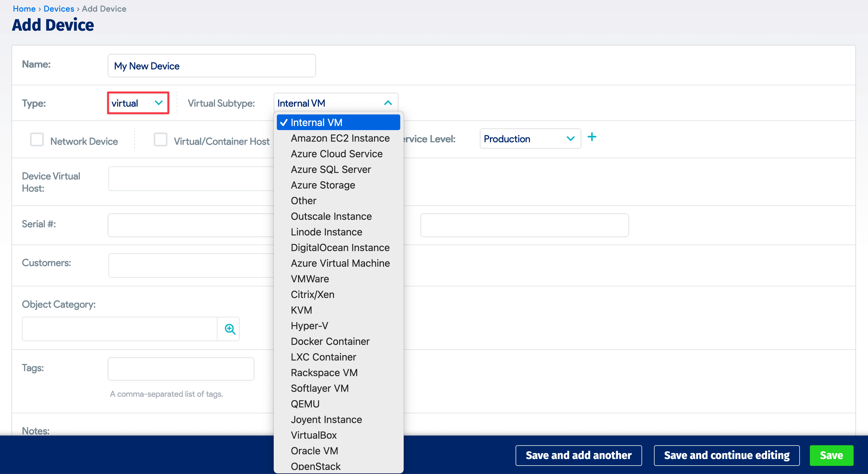Screen dimensions: 868x474
Task: Select Amazon EC2 Instance from the list
Action: (x=340, y=138)
